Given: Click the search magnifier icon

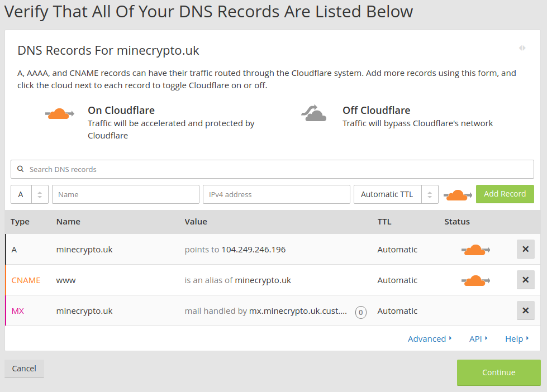Looking at the screenshot, I should [21, 169].
